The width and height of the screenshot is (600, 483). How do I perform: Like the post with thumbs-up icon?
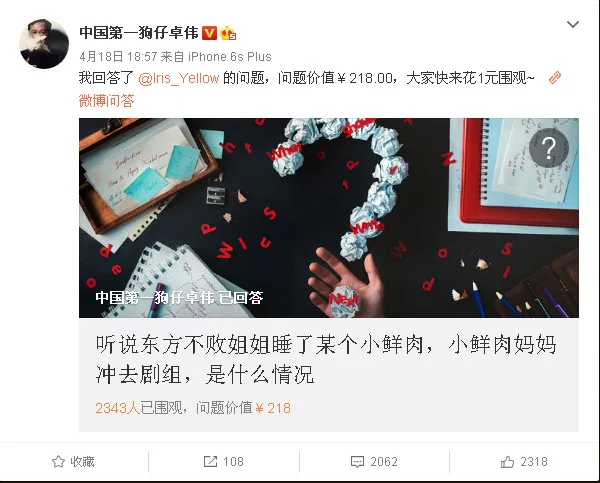click(507, 462)
